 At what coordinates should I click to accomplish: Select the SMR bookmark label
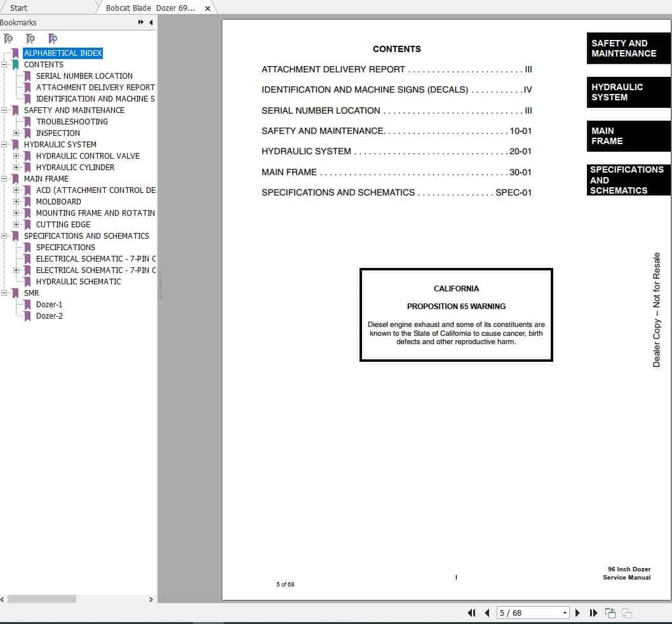coord(31,293)
